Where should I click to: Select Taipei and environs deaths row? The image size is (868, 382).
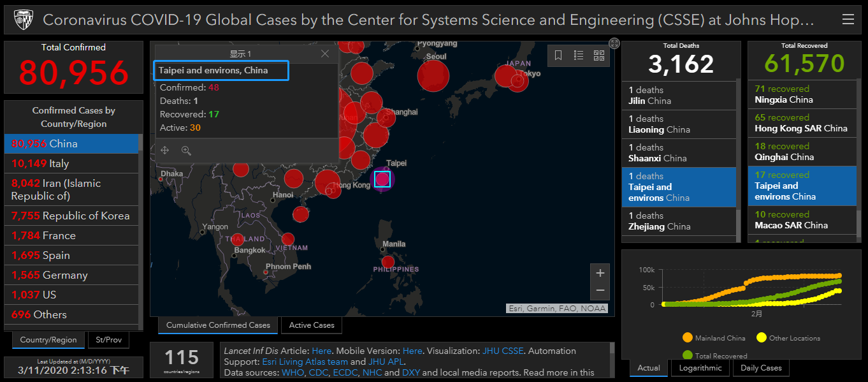click(x=679, y=187)
